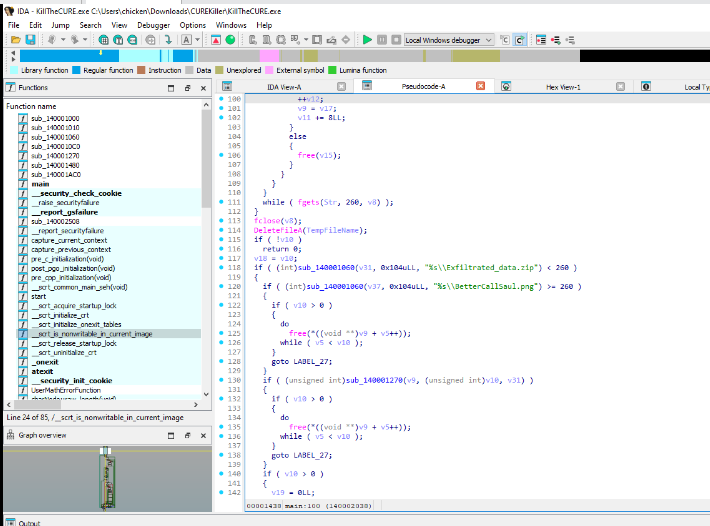Switch to the Hex View-1 tab
The image size is (710, 526).
click(562, 87)
